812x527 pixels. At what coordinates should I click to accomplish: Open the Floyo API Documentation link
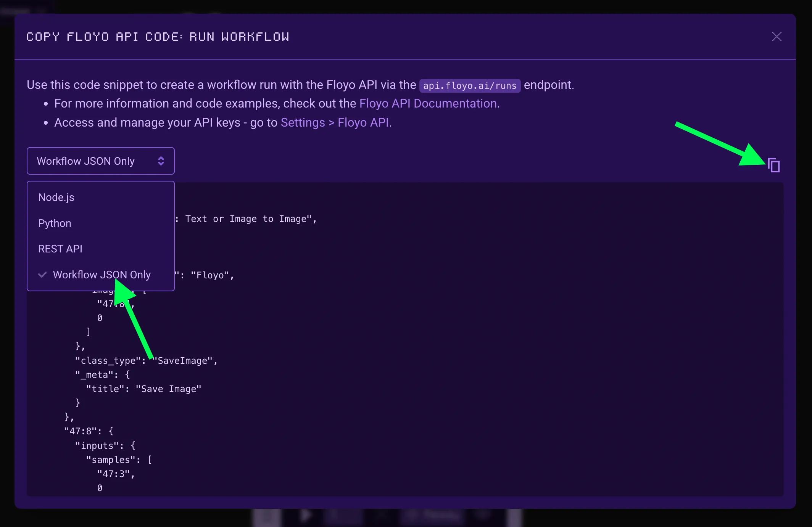[428, 103]
